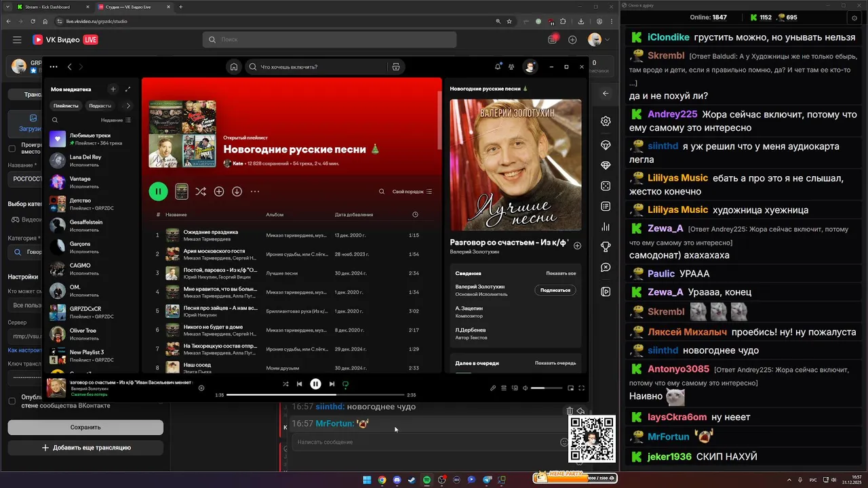Click Подписаться button for Валерий Золотухин
The height and width of the screenshot is (488, 868).
[x=555, y=290]
